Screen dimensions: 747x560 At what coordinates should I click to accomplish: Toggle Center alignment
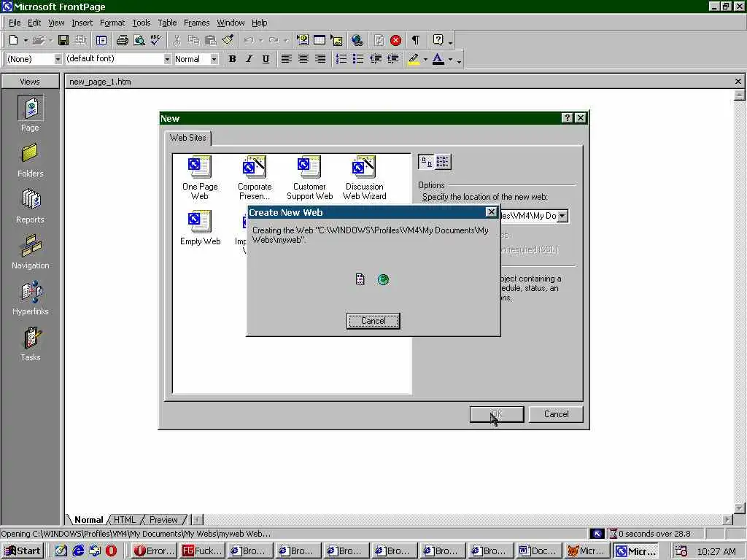[x=303, y=59]
